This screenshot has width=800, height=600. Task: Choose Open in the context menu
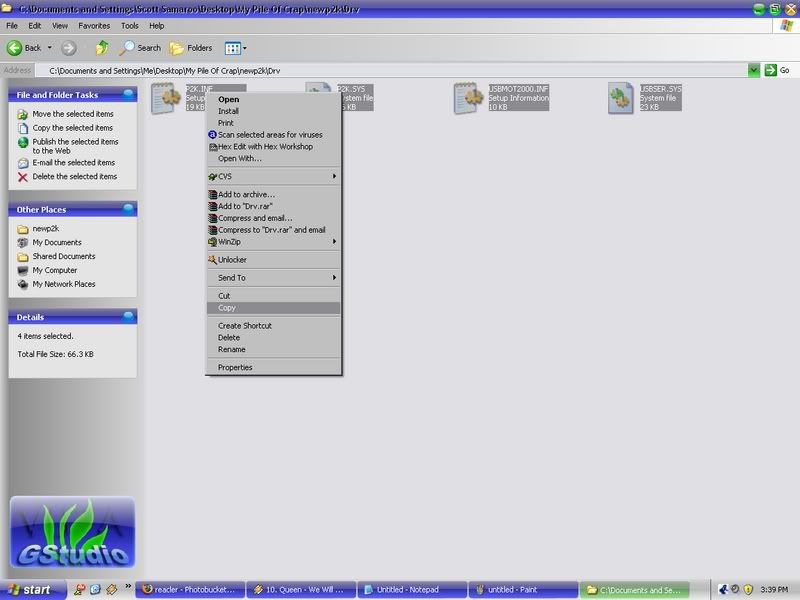[x=273, y=99]
